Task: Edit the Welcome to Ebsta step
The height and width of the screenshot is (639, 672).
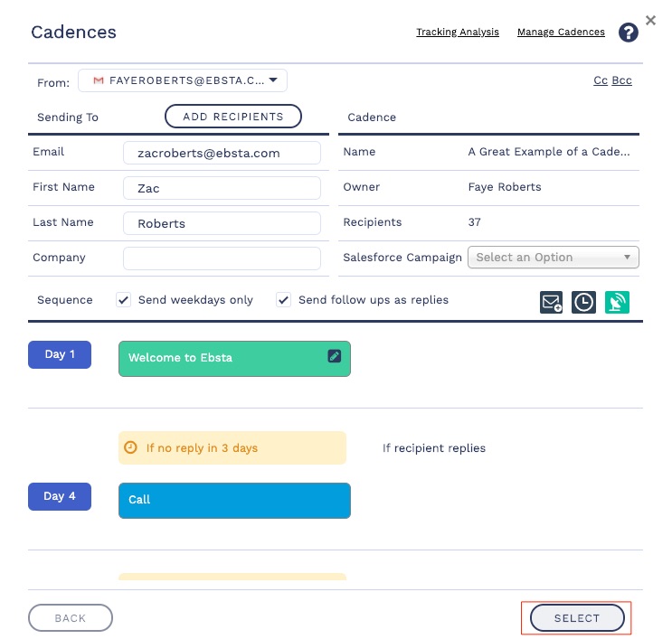Action: tap(335, 357)
